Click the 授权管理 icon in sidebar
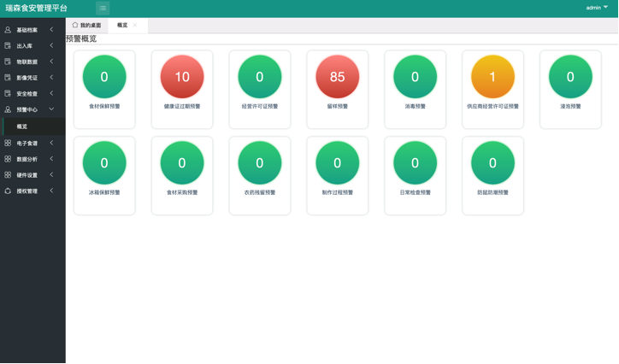Viewport: 619px width, 364px height. click(x=8, y=191)
